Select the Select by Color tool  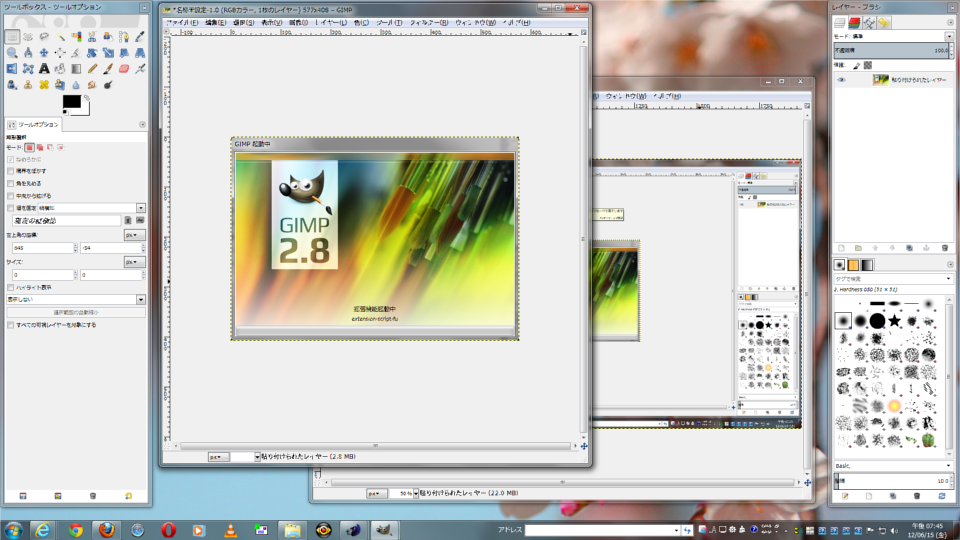click(x=76, y=37)
